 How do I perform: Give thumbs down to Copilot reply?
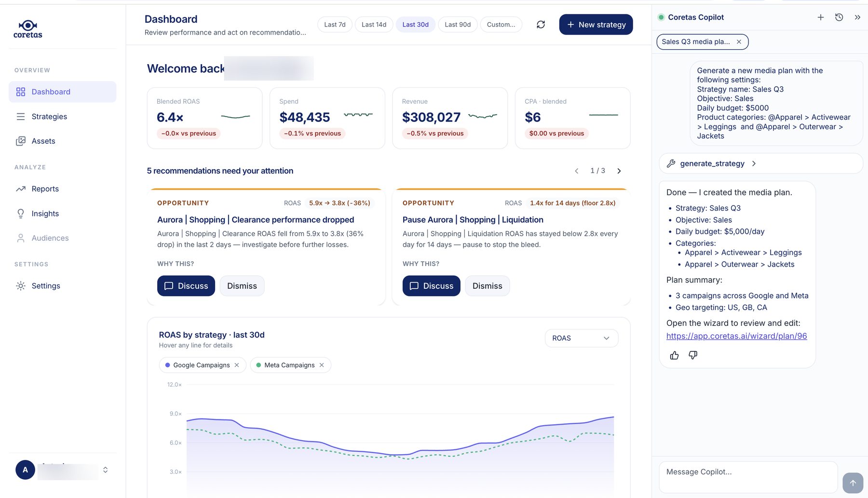pos(693,355)
